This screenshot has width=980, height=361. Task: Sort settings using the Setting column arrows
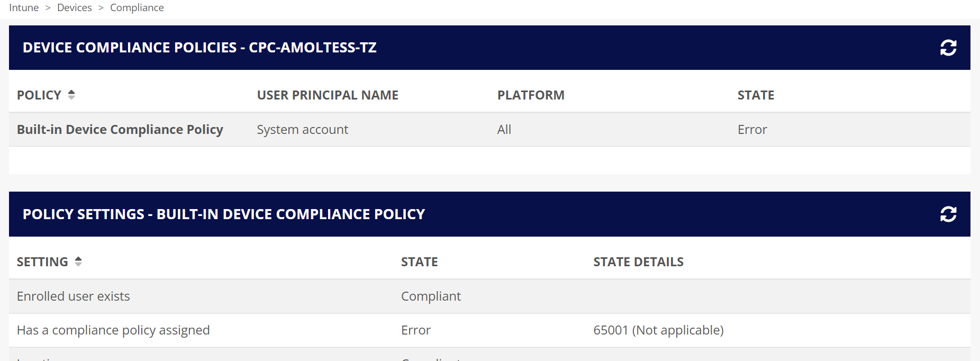(x=78, y=261)
